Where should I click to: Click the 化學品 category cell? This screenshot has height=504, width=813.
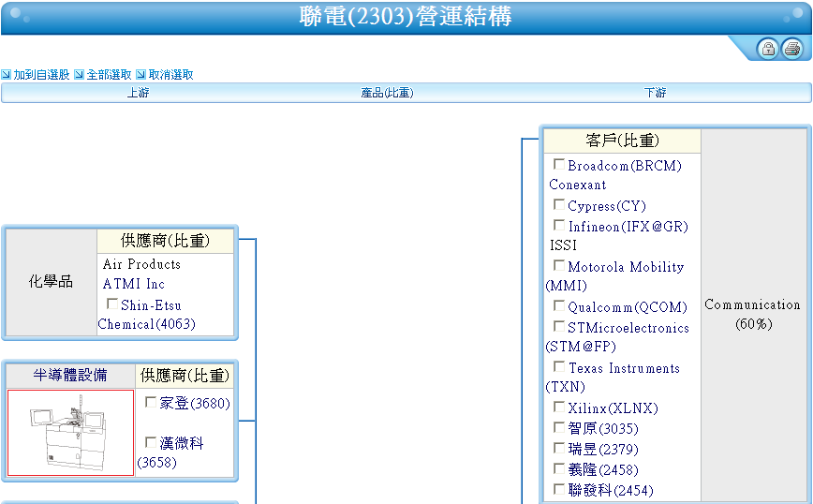click(51, 282)
